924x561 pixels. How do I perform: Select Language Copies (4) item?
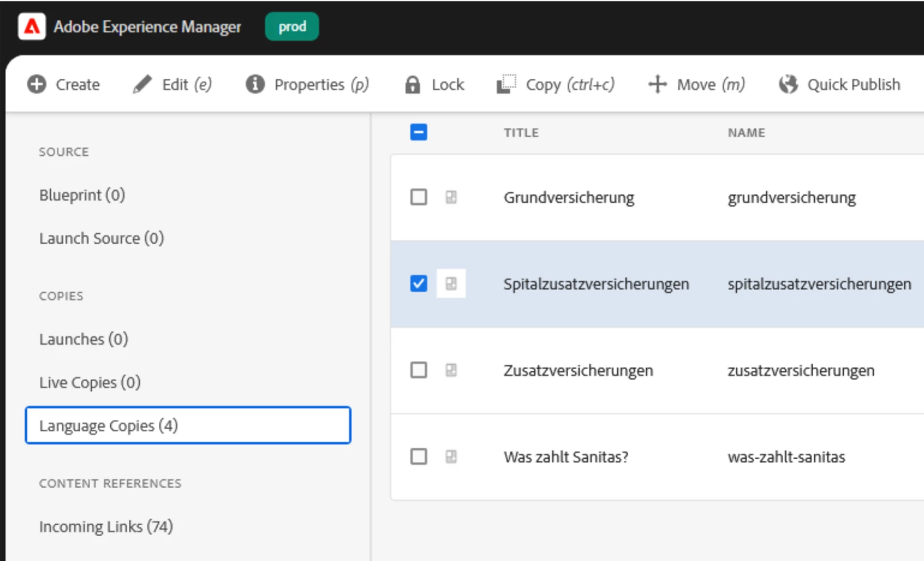click(188, 425)
